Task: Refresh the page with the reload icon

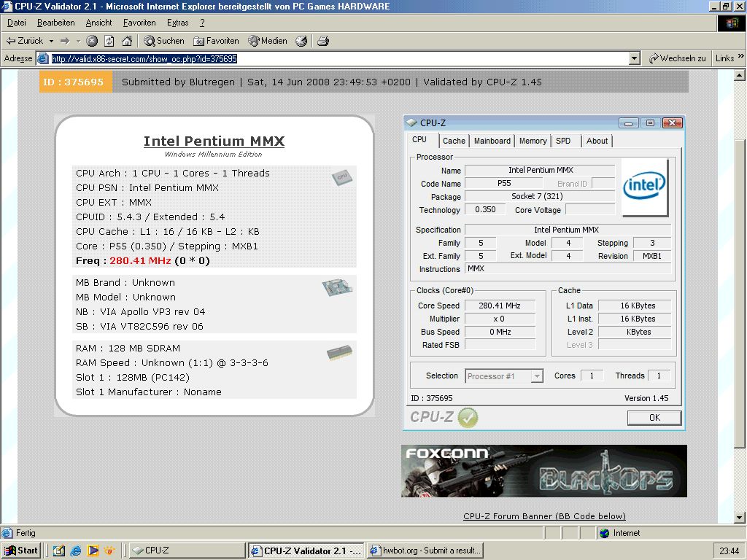Action: coord(109,41)
